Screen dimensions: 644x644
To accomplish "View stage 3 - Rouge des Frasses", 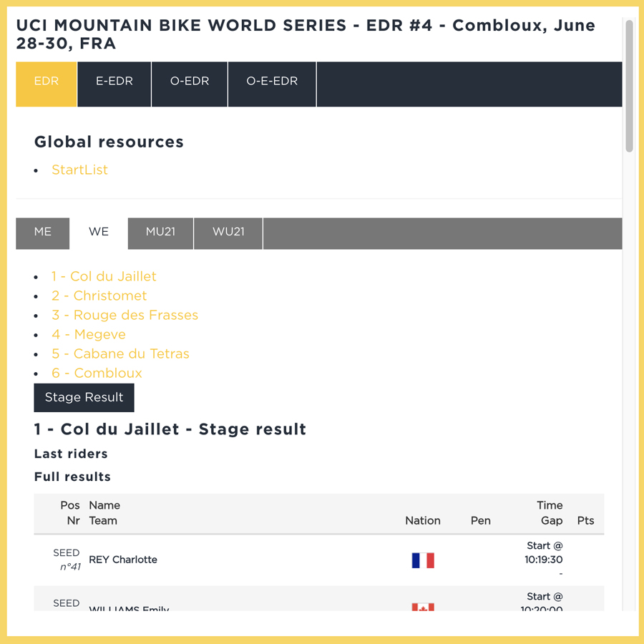I will [125, 316].
